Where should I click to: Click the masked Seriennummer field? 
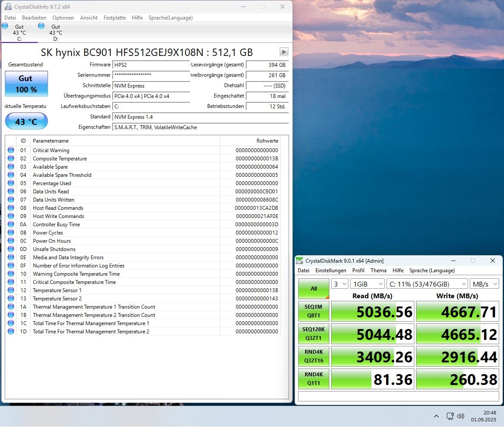151,75
